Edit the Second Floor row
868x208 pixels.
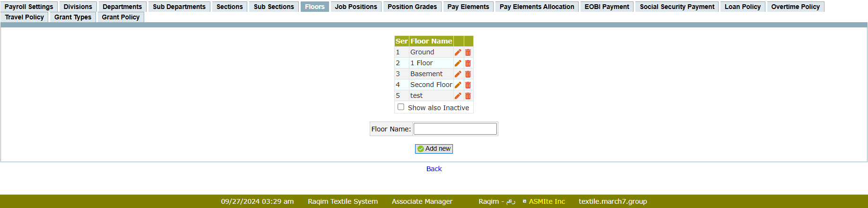458,85
